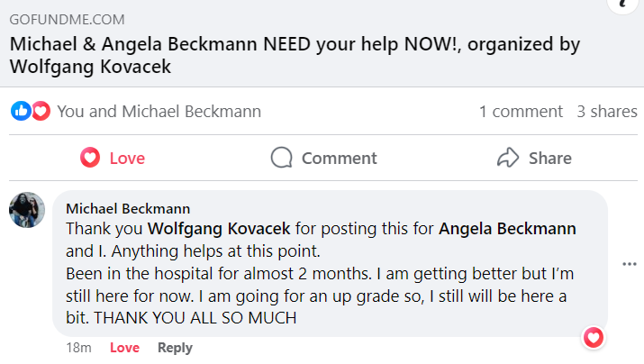The image size is (644, 364).
Task: Toggle Love reaction on the post
Action: pyautogui.click(x=113, y=158)
